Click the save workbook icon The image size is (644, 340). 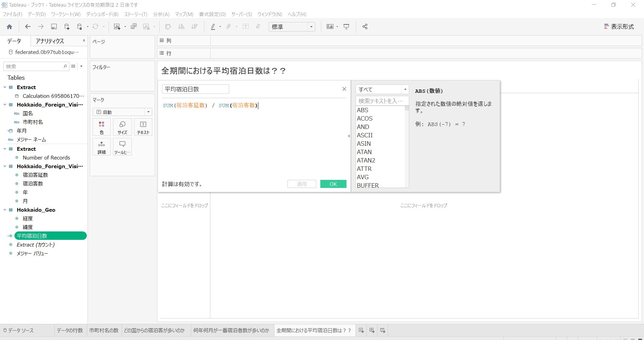click(x=54, y=27)
